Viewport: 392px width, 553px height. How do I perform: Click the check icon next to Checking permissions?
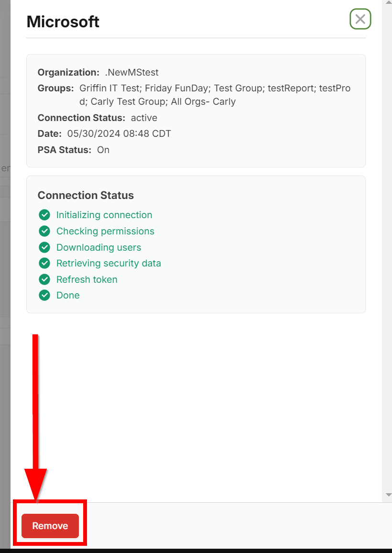pyautogui.click(x=44, y=231)
